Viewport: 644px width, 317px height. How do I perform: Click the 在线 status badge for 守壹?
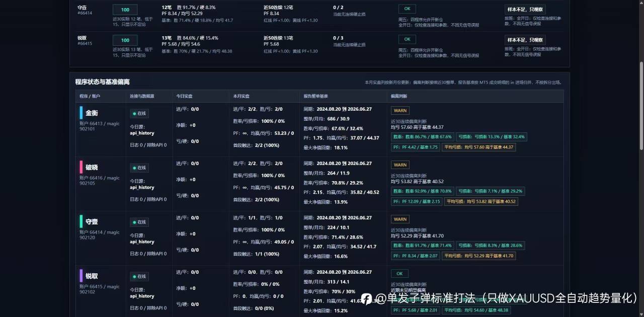click(139, 222)
